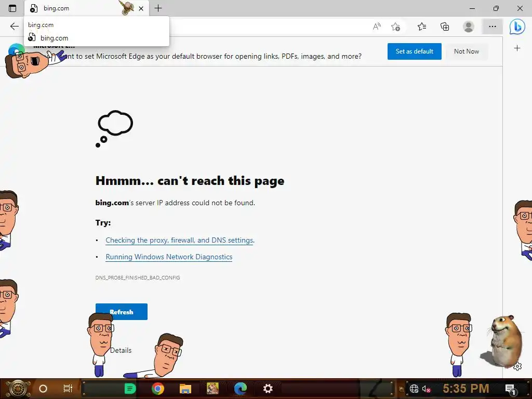Click the Hmmm... can't reach this page heading

click(x=190, y=181)
